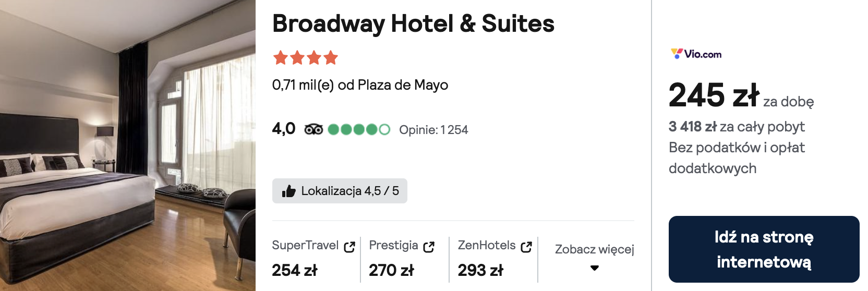Screen dimensions: 868x291
Task: Select the ZenHotels 293 zł offer
Action: click(x=480, y=270)
